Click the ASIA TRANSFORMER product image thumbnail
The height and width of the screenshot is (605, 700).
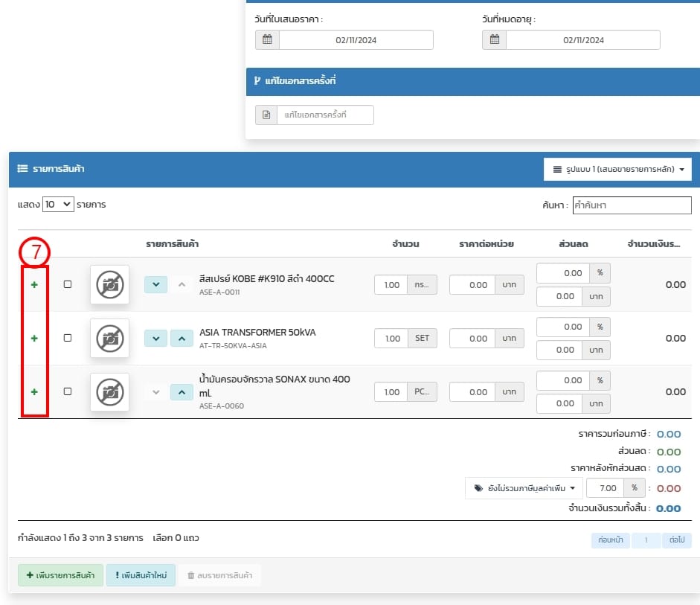pyautogui.click(x=109, y=339)
